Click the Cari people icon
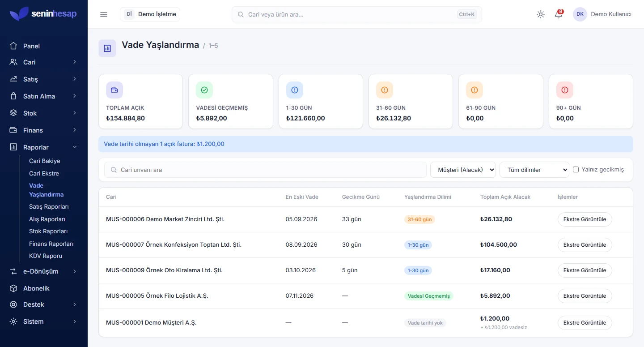This screenshot has height=347, width=644. (13, 62)
